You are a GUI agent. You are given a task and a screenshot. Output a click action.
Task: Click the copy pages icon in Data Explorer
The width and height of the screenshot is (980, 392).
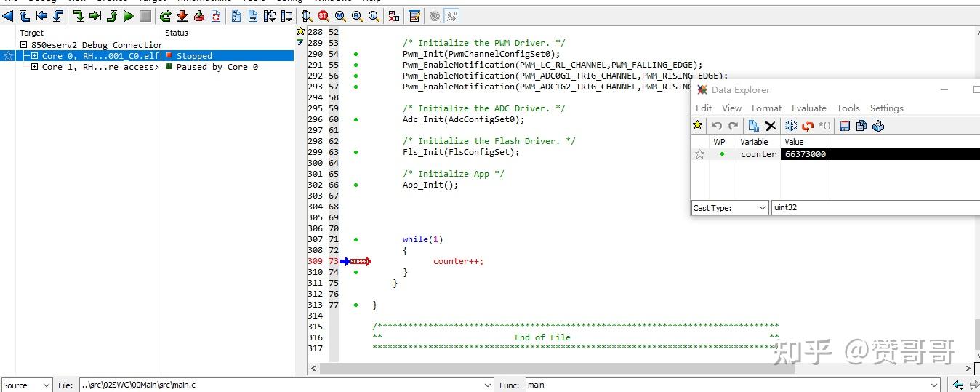point(861,126)
